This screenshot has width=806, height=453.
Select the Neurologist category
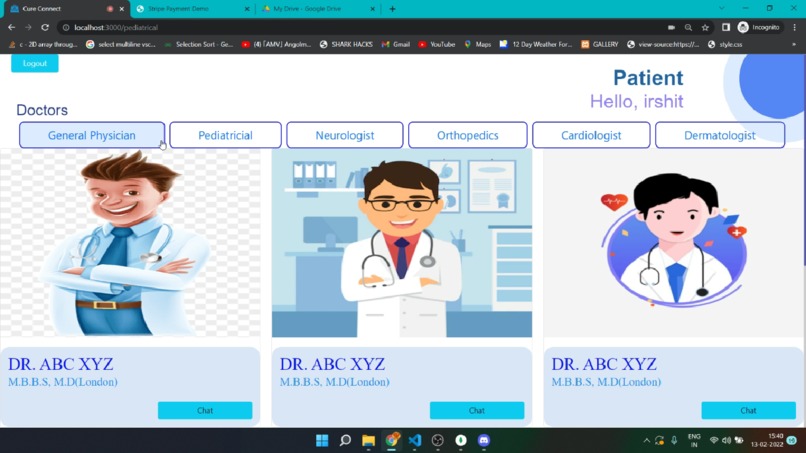pos(344,135)
